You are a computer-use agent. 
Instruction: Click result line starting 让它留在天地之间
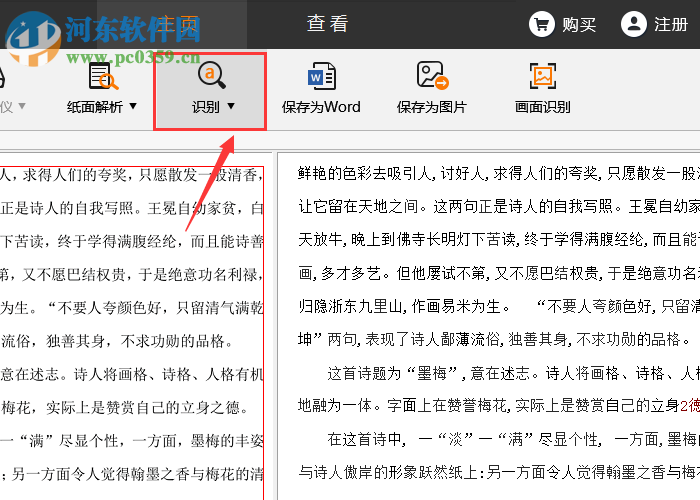499,206
